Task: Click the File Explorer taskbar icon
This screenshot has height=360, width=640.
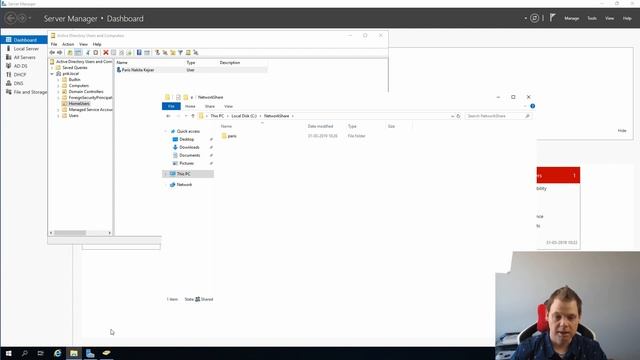Action: 74,353
